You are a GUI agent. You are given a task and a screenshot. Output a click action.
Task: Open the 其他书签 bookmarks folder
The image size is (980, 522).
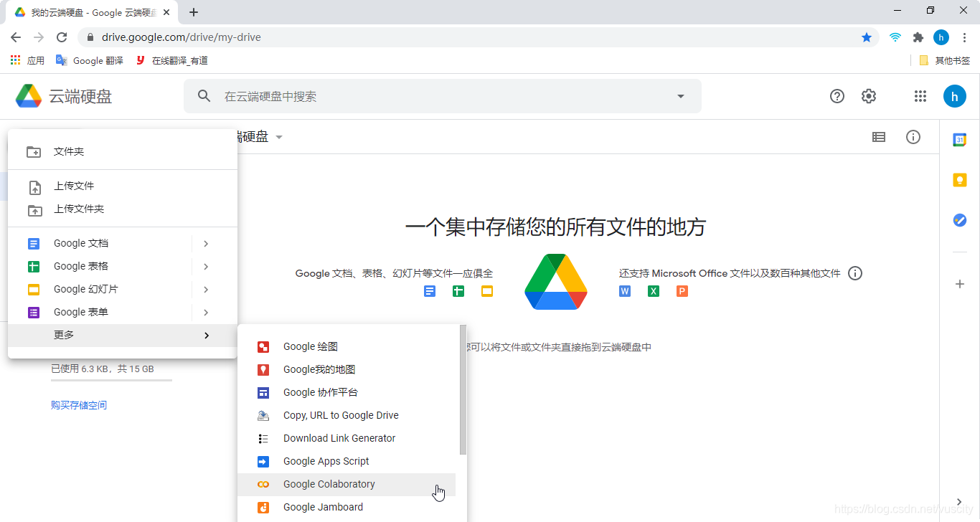(944, 60)
